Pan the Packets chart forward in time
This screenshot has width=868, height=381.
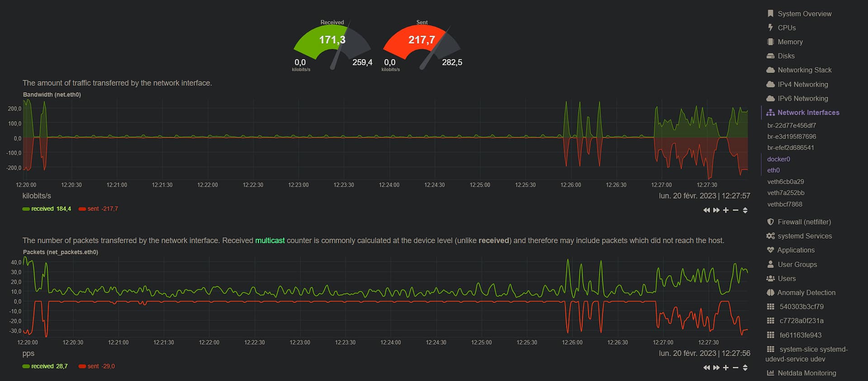(716, 368)
